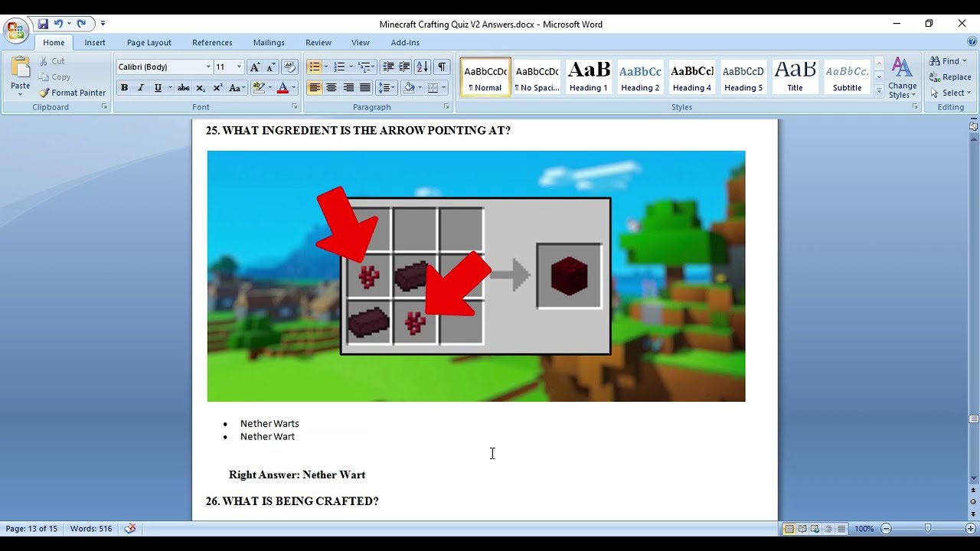Viewport: 980px width, 551px height.
Task: Toggle italic formatting
Action: (140, 88)
